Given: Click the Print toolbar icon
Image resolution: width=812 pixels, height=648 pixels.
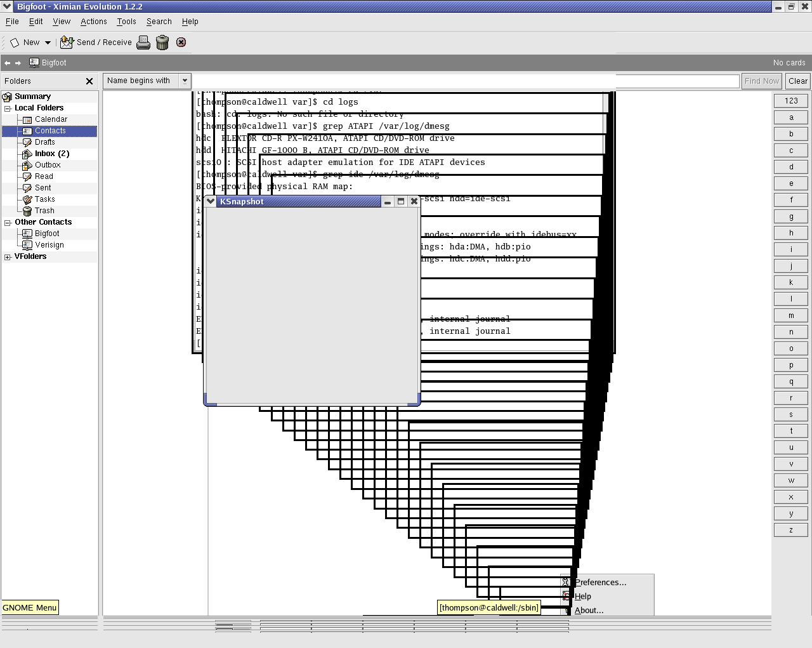Looking at the screenshot, I should click(x=143, y=43).
